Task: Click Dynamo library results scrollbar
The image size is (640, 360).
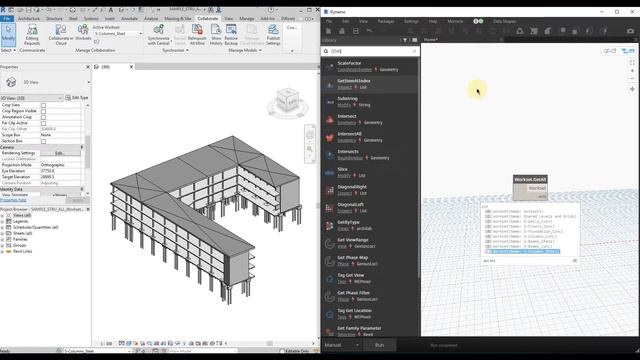Action: pos(419,167)
